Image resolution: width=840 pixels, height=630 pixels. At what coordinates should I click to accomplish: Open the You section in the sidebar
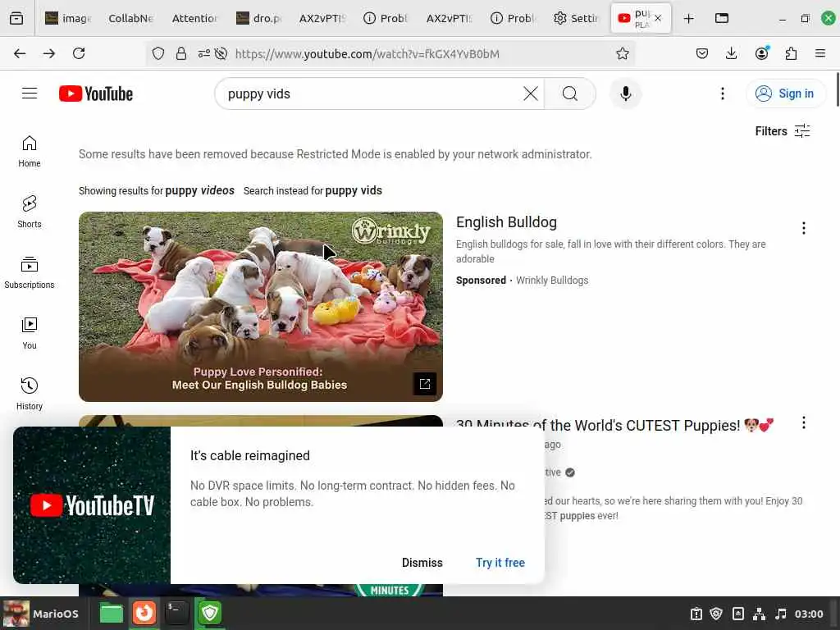[30, 333]
